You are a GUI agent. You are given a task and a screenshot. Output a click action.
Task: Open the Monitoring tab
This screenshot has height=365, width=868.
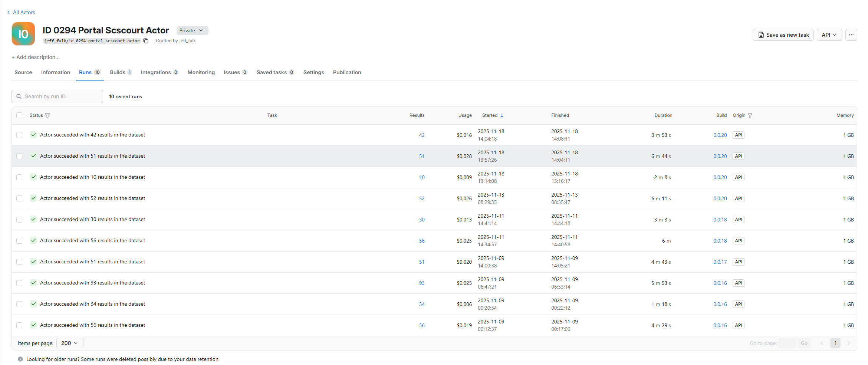[x=201, y=72]
